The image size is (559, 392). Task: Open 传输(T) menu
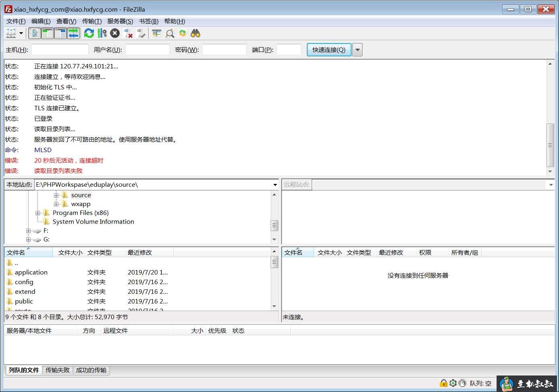(x=92, y=21)
